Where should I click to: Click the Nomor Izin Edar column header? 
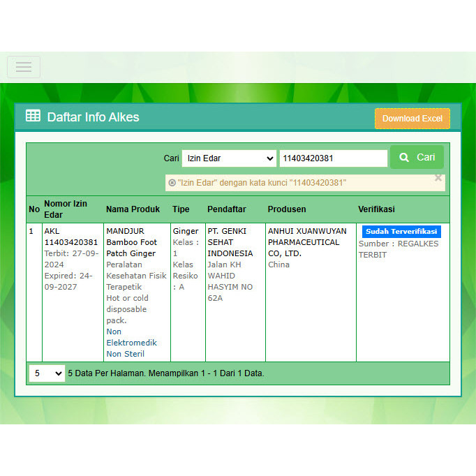point(66,209)
